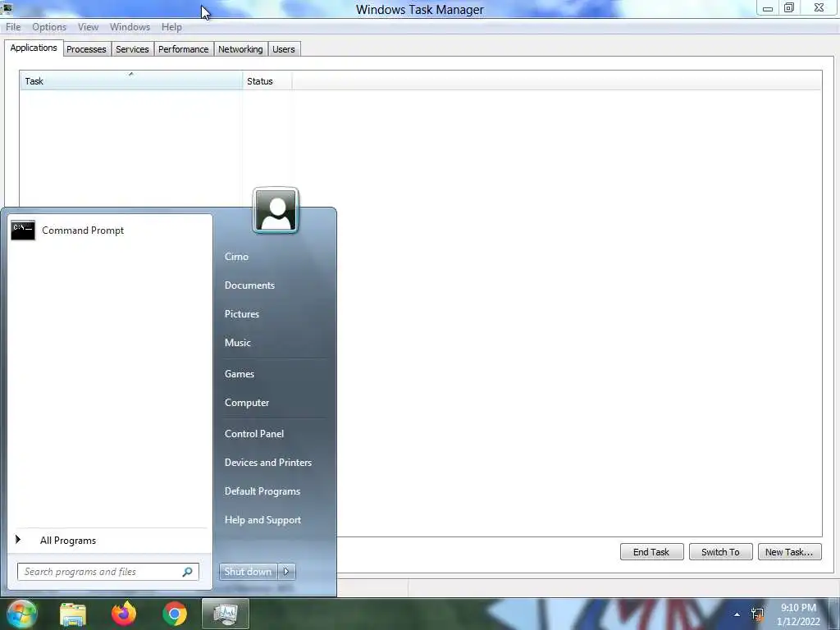This screenshot has width=840, height=630.
Task: Open Help and Support
Action: click(x=262, y=520)
